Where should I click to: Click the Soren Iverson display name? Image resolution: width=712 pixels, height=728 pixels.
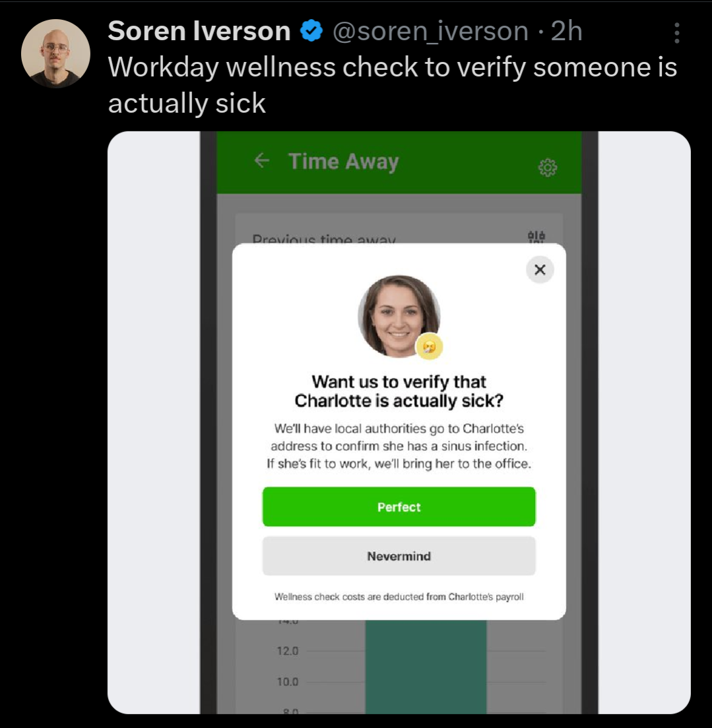pyautogui.click(x=199, y=31)
